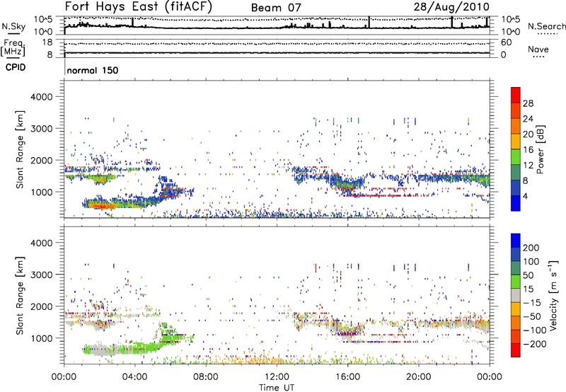
Task: Click the noise spike near 04:00 in N.Sky panel
Action: click(132, 23)
